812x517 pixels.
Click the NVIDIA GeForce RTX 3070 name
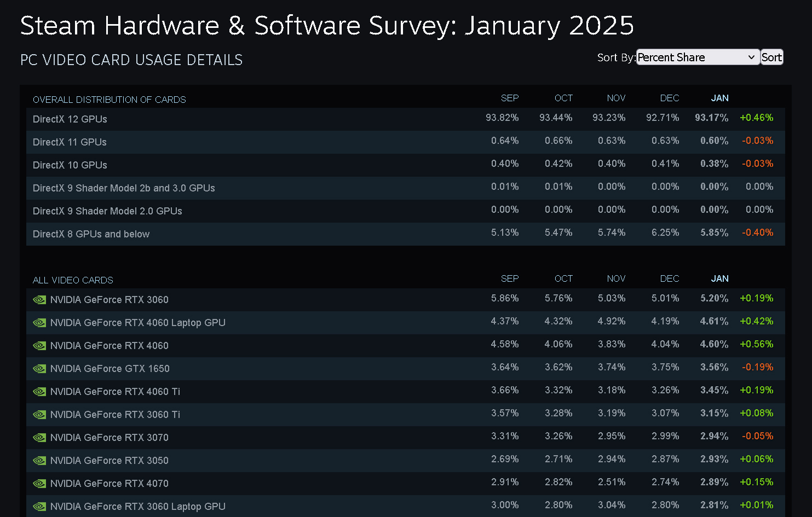110,438
